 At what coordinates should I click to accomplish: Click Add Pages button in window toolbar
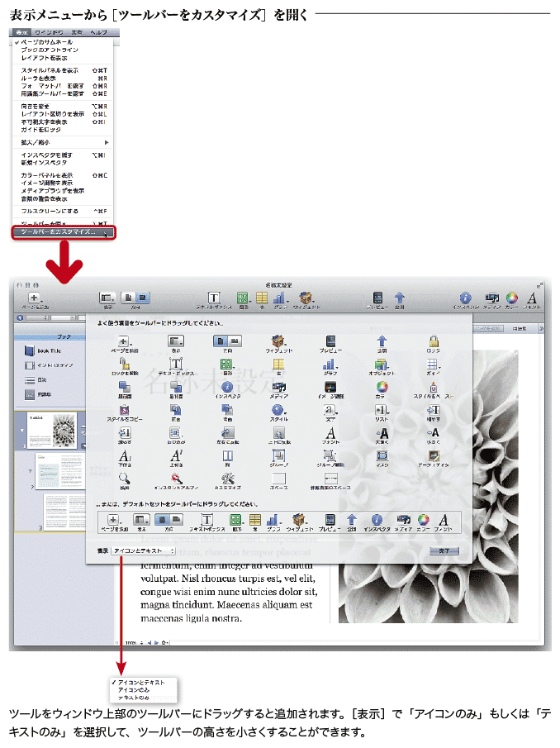click(35, 298)
